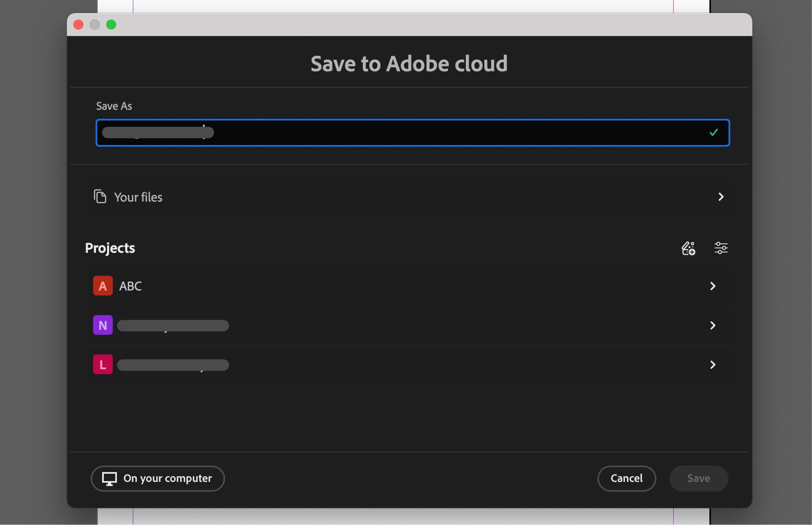Expand the ABC project
The height and width of the screenshot is (525, 812).
point(713,286)
